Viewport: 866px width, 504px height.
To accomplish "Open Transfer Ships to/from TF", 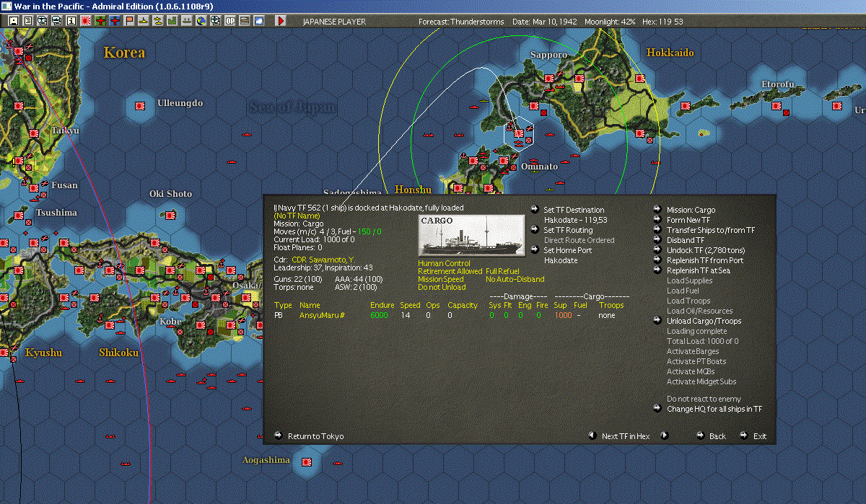I will pos(711,230).
